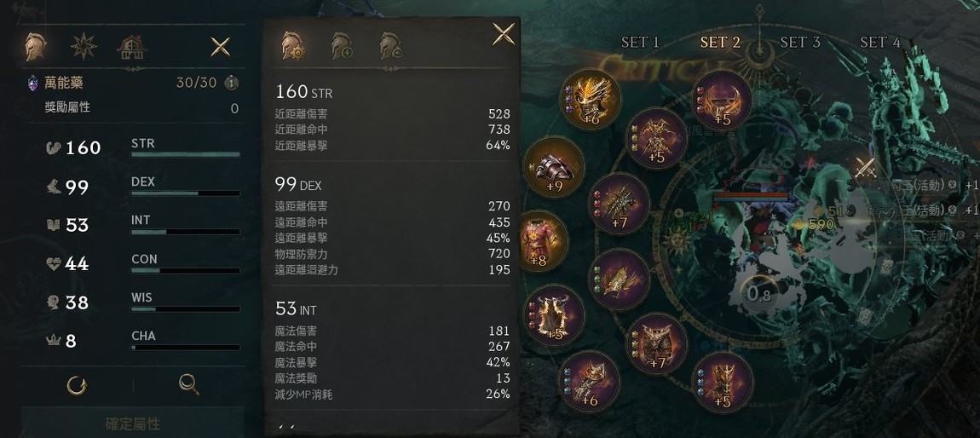Open the helmet character stats tab
Screen dimensions: 980x438
tap(36, 46)
